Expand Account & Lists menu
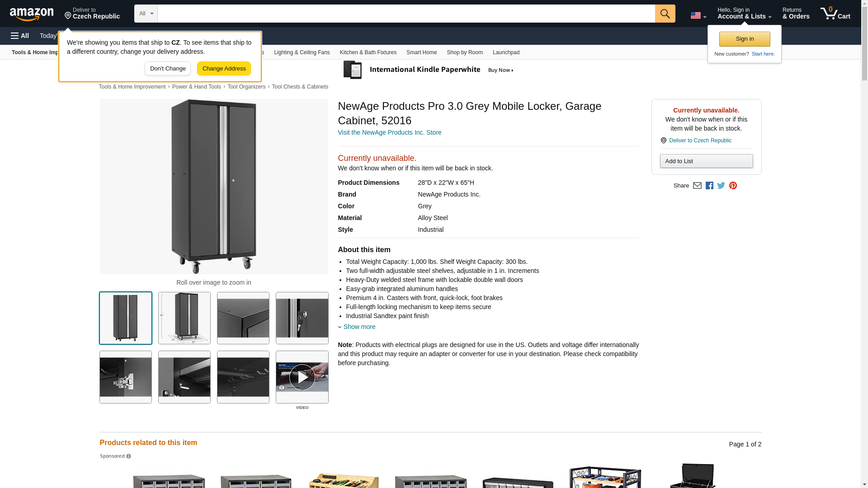The width and height of the screenshot is (868, 488). click(744, 14)
